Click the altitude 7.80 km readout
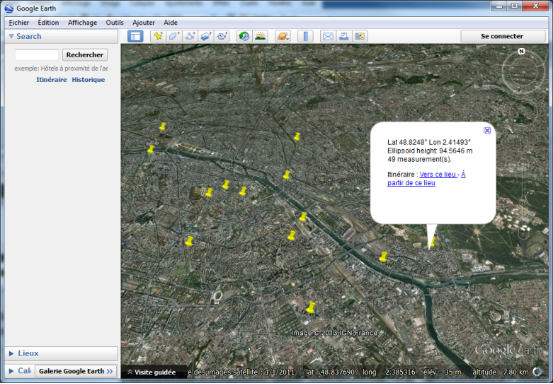 500,372
